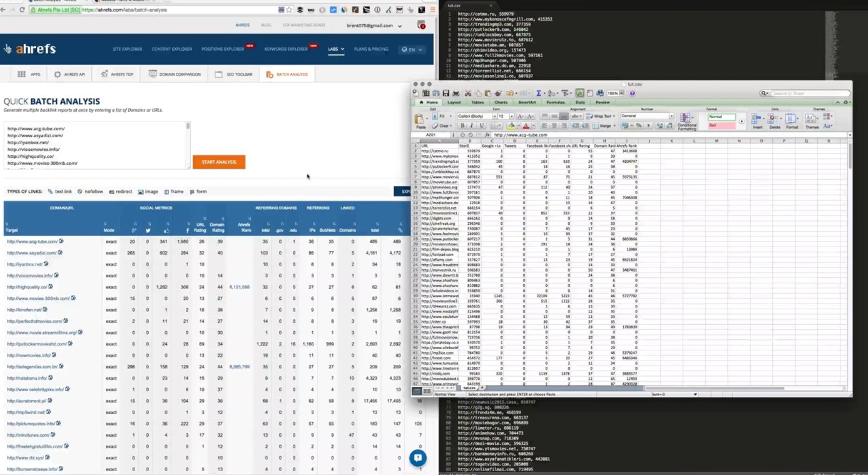Screen dimensions: 868x475
Task: Open the DOMAIN COMPARISON tab
Action: (x=175, y=74)
